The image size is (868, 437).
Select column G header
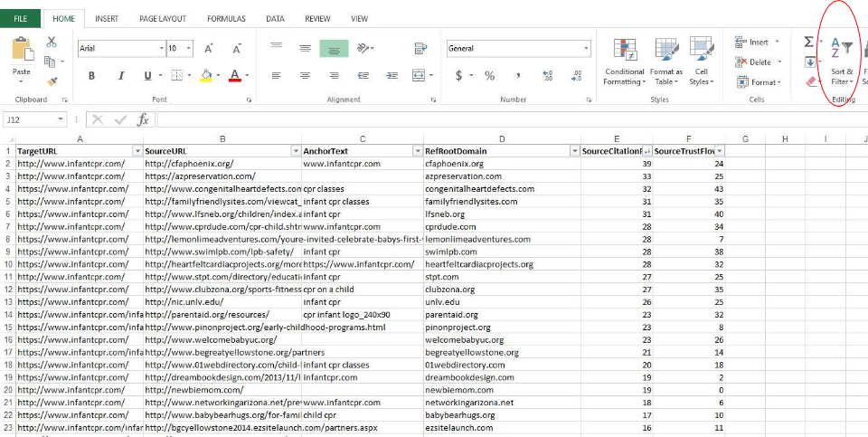(x=745, y=139)
